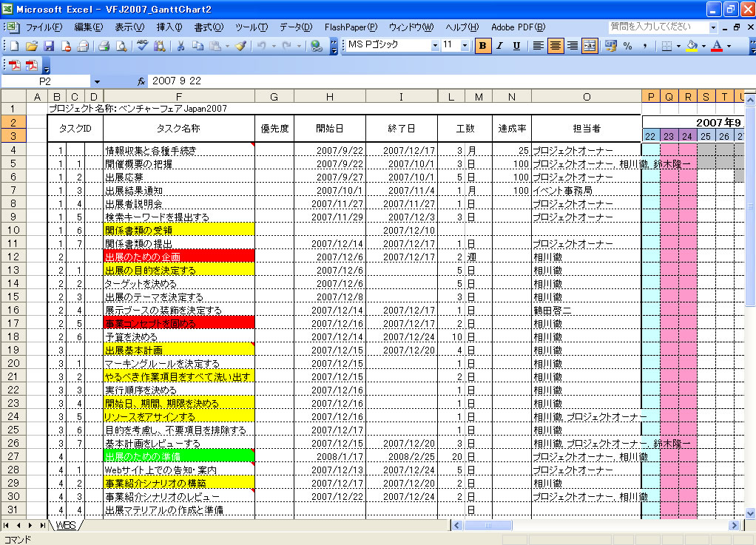
Task: Click the row 12 header
Action: point(14,257)
